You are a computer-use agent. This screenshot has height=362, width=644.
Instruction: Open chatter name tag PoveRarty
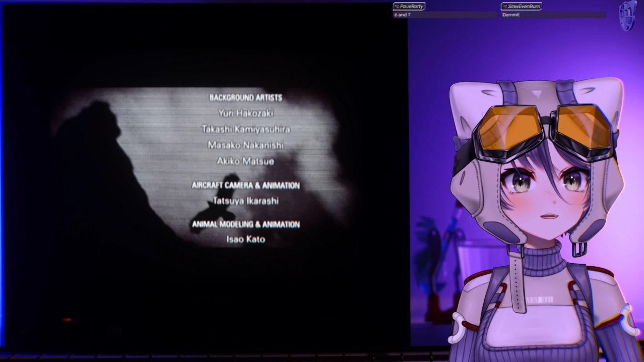coord(409,7)
